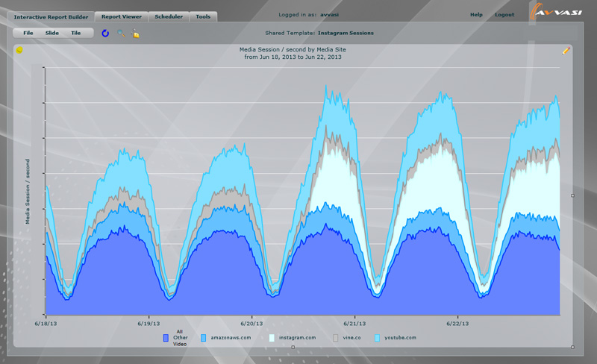
Task: Click the pencil edit icon on chart
Action: 566,51
